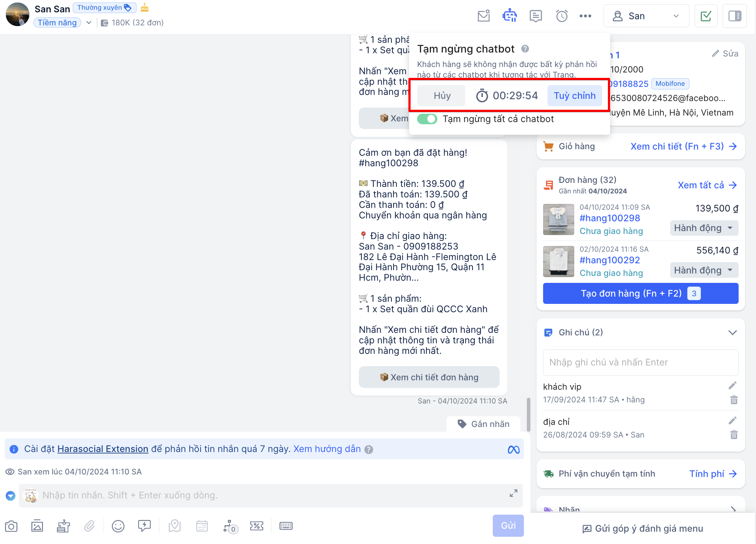This screenshot has width=756, height=544.
Task: Open the 'San' assignee dropdown
Action: point(646,16)
